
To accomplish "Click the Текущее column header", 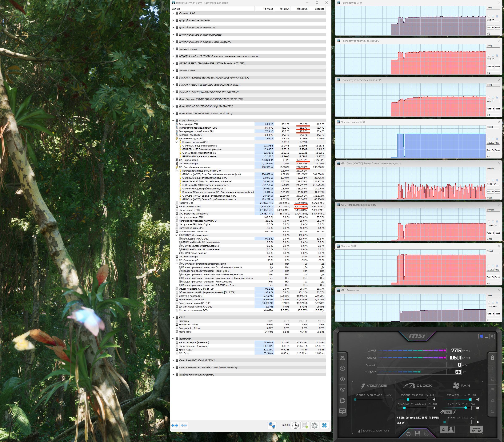I will 268,9.
